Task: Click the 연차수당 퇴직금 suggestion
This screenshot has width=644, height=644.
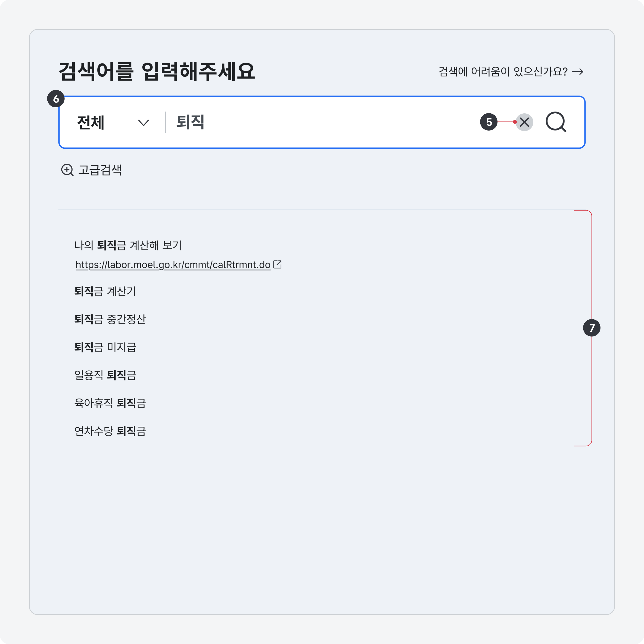Action: tap(110, 431)
